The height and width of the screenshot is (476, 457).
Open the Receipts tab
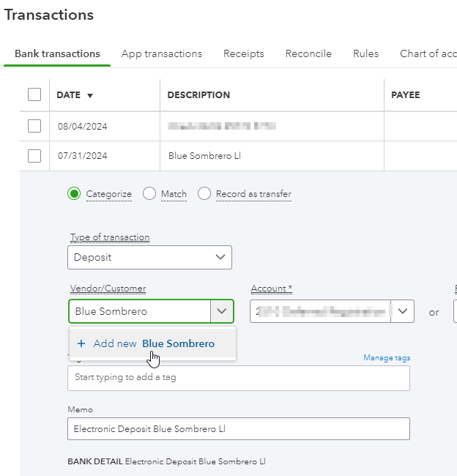click(x=243, y=53)
